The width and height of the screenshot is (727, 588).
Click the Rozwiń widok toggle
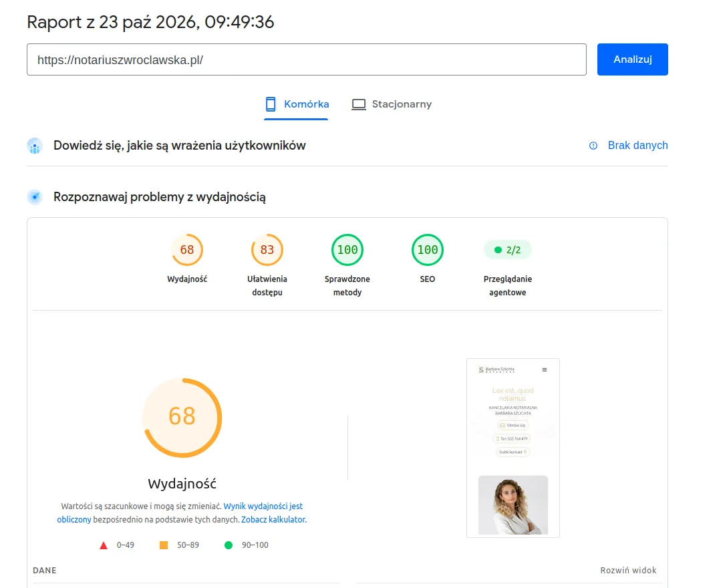[628, 571]
